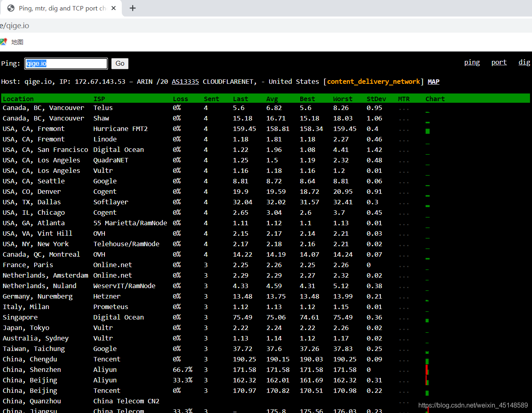
Task: Select the Ping, mtr, dig browser tab
Action: [x=60, y=8]
